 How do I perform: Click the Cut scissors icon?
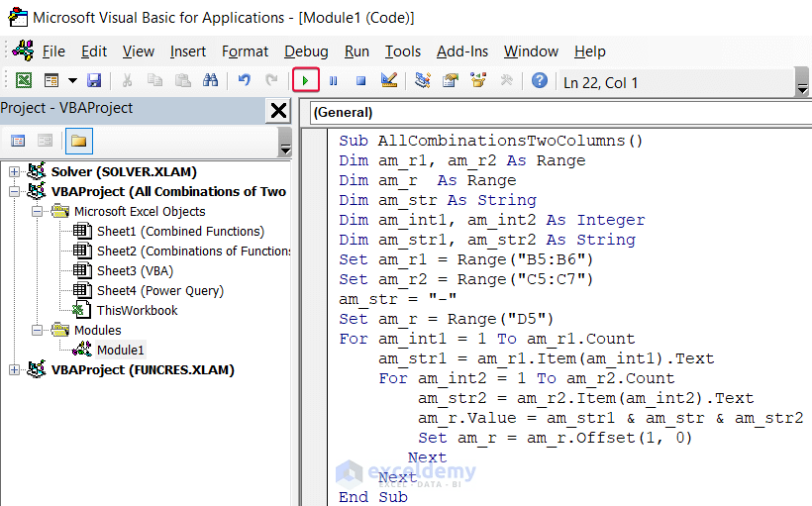[127, 80]
